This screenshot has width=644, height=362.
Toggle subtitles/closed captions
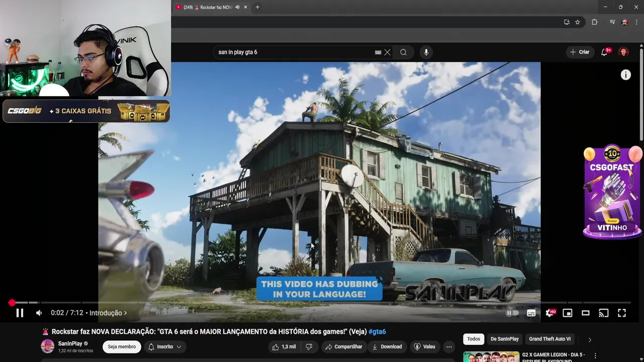[531, 313]
